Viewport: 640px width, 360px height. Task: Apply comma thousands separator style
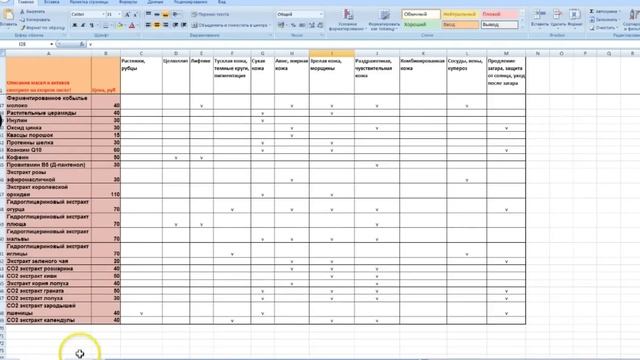coord(302,25)
